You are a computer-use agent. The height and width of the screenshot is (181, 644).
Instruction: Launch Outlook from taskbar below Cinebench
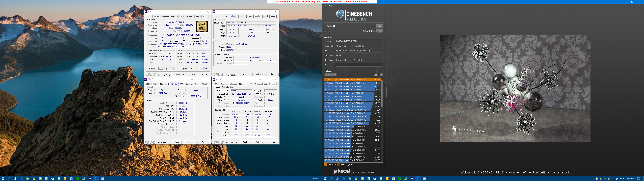click(x=387, y=178)
